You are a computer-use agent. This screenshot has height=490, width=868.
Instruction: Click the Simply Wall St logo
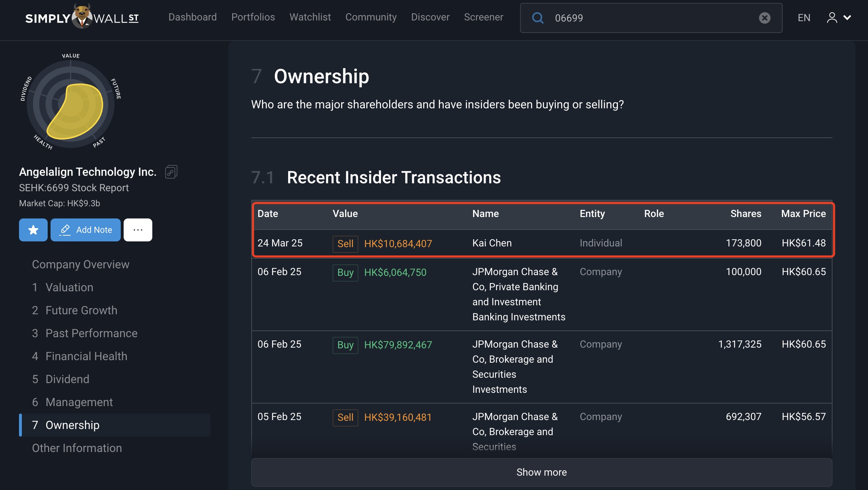pyautogui.click(x=82, y=17)
